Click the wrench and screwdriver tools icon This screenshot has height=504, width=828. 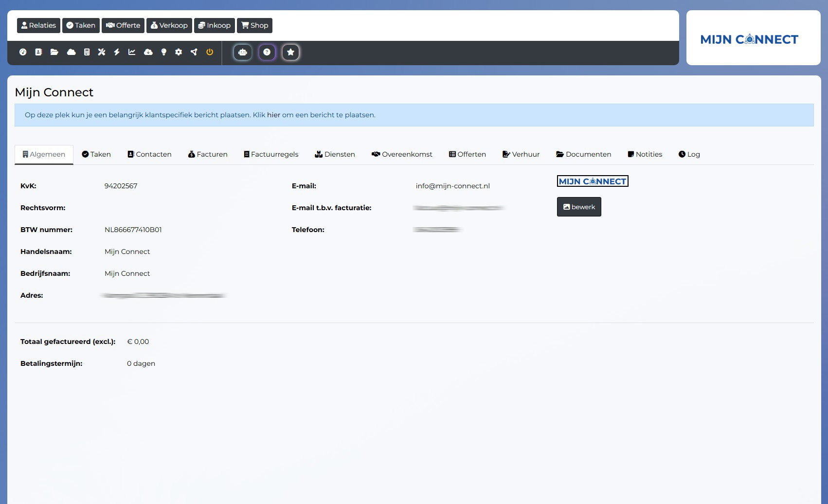tap(101, 52)
